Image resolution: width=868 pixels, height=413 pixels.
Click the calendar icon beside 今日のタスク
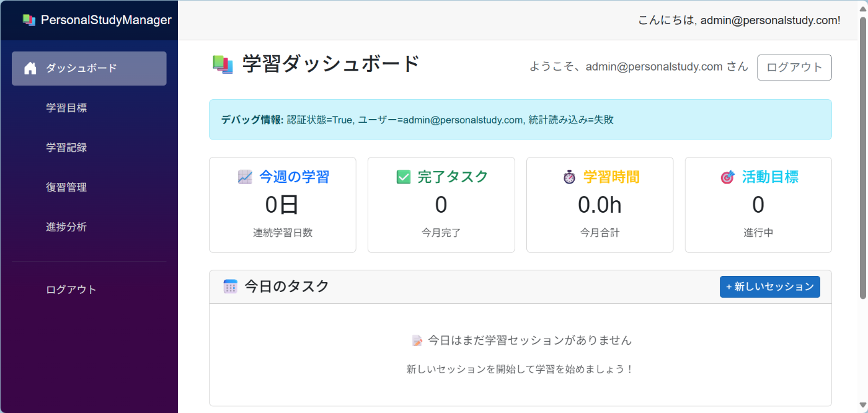pyautogui.click(x=231, y=286)
